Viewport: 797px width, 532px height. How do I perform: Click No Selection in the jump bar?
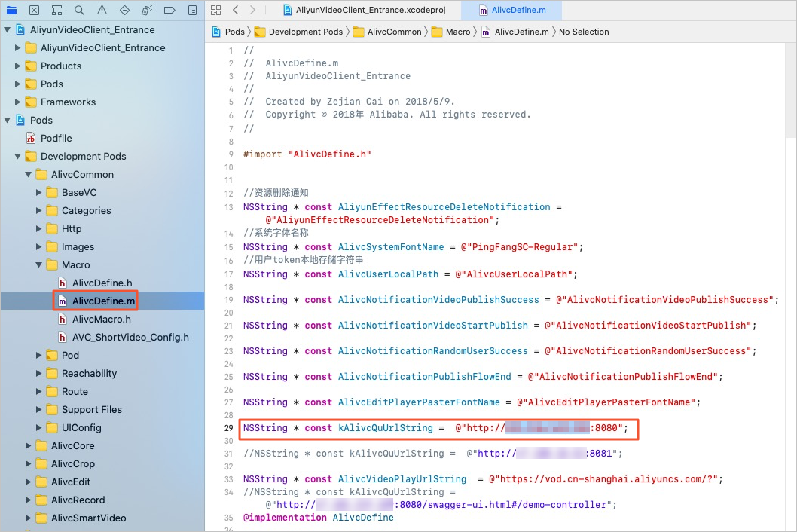pyautogui.click(x=584, y=32)
